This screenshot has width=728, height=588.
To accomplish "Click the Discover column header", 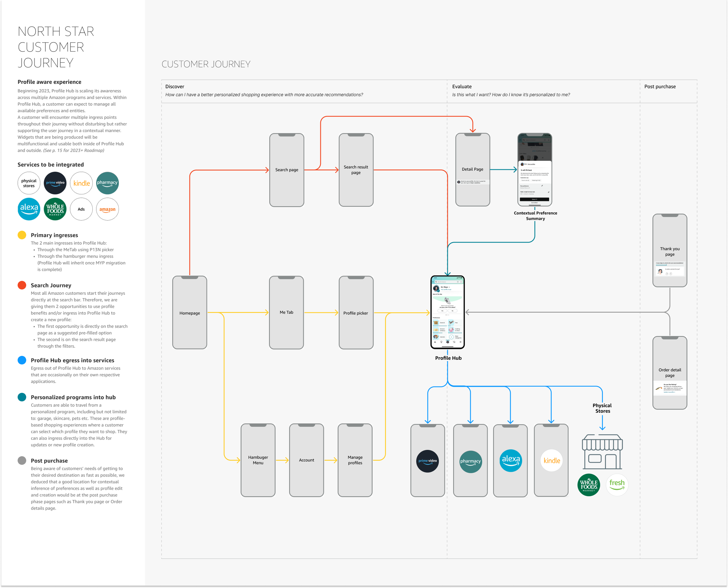I will point(175,86).
